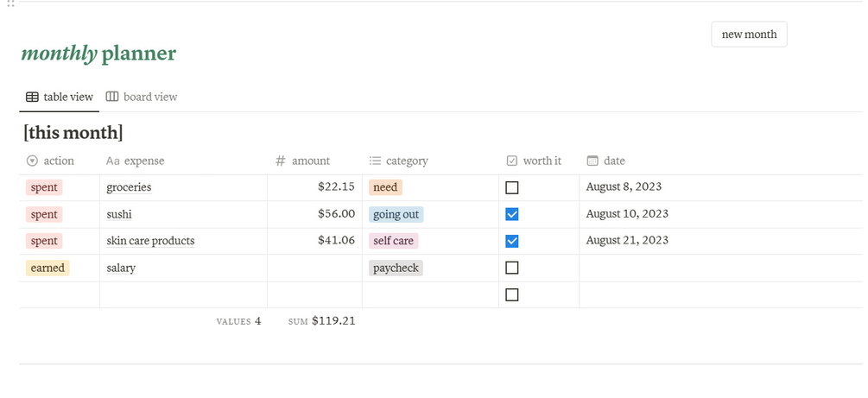The width and height of the screenshot is (868, 398).
Task: Click the drag handle dots icon
Action: [x=10, y=3]
